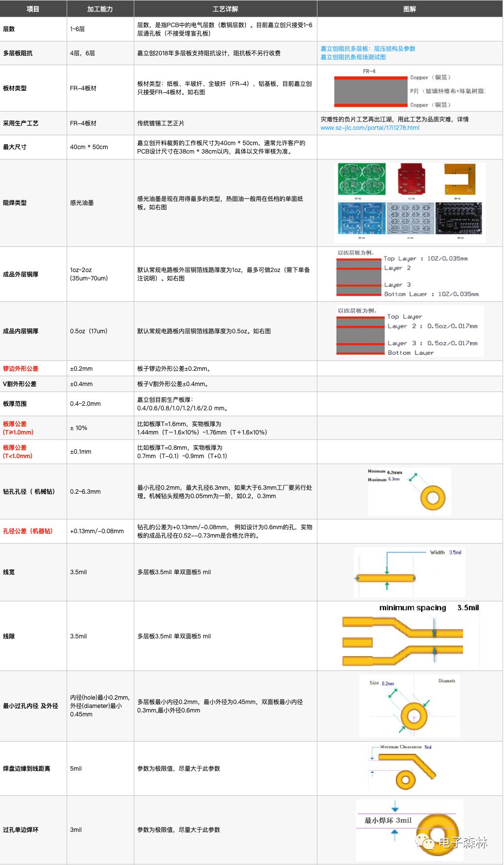This screenshot has height=865, width=504.
Task: Select the ±0.4mm capability cell
Action: [81, 384]
